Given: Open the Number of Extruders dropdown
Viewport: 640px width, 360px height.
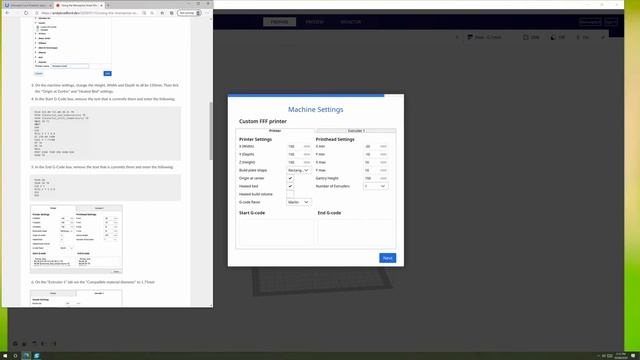Looking at the screenshot, I should pyautogui.click(x=375, y=186).
